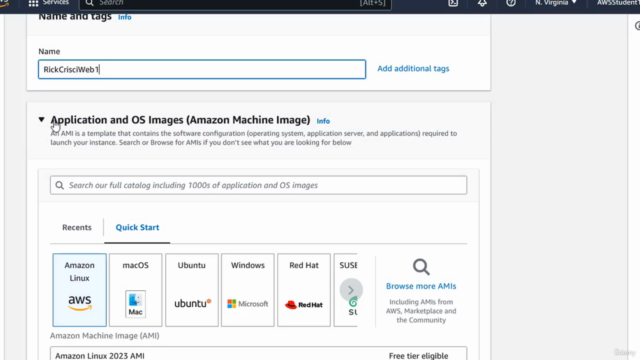
Task: Click the right arrow to show more OS tiles
Action: pos(351,290)
